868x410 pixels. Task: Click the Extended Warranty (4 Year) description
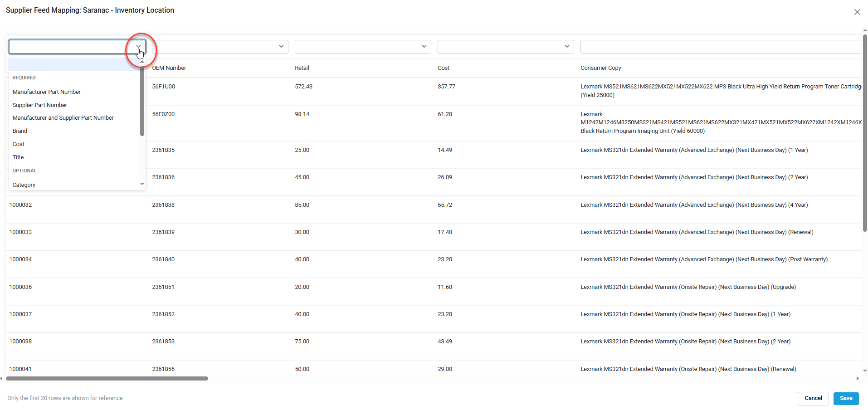(x=694, y=205)
